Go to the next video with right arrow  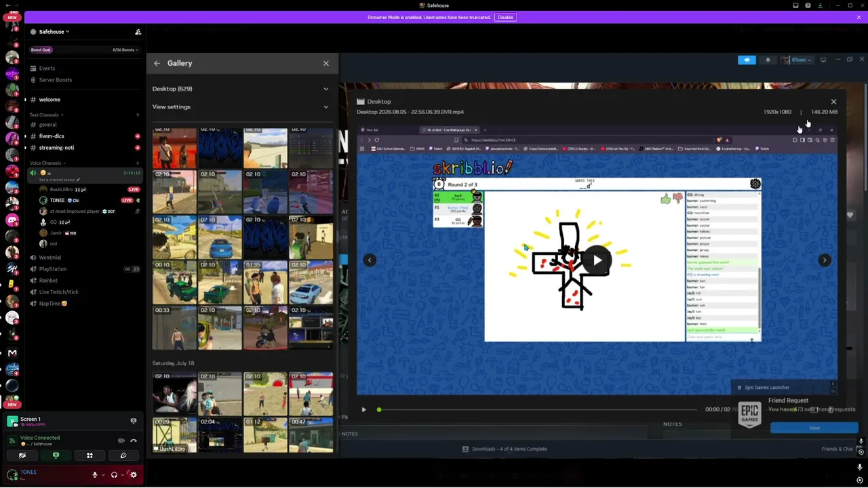click(x=825, y=260)
